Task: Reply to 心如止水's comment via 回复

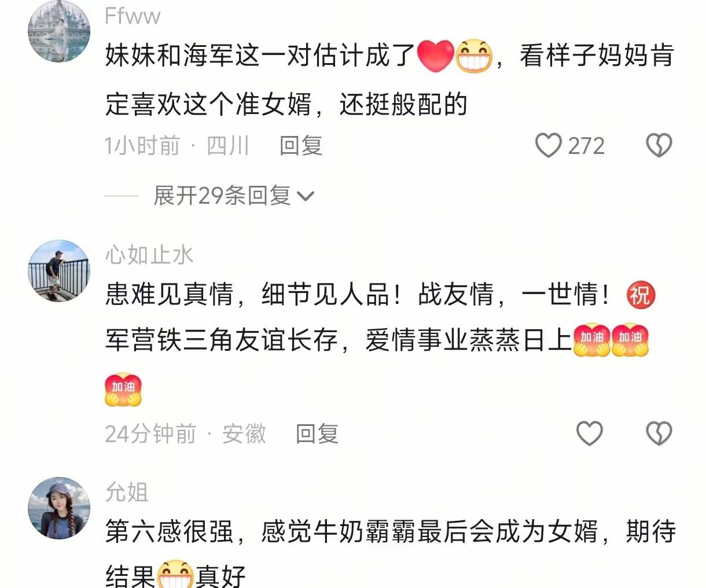Action: (x=317, y=433)
